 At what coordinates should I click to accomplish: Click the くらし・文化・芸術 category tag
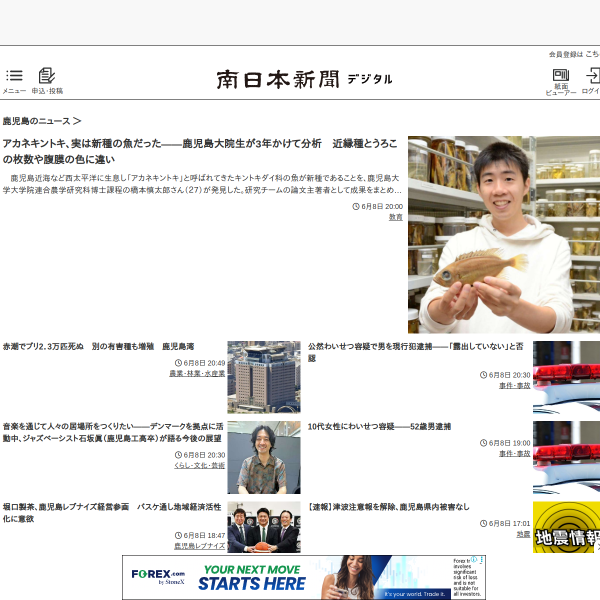coord(199,465)
